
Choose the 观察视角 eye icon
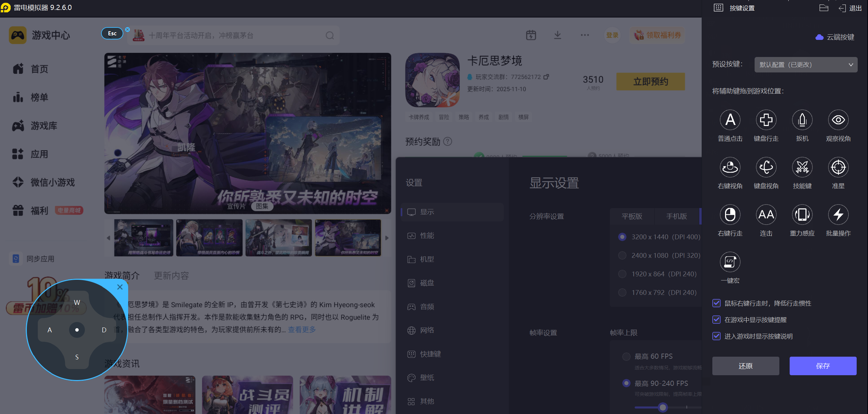[838, 120]
